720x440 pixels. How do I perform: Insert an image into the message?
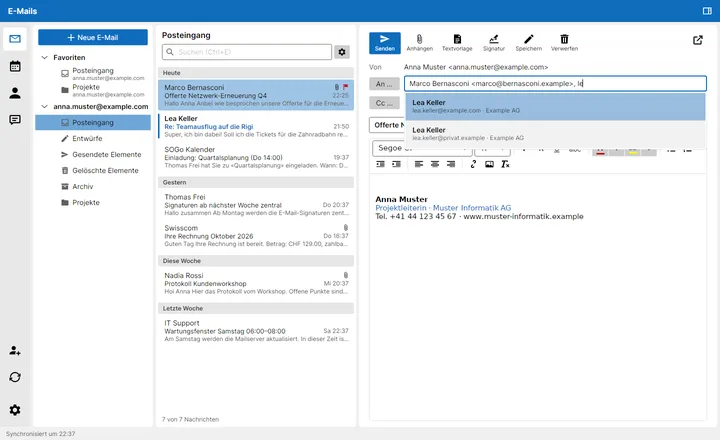click(489, 164)
